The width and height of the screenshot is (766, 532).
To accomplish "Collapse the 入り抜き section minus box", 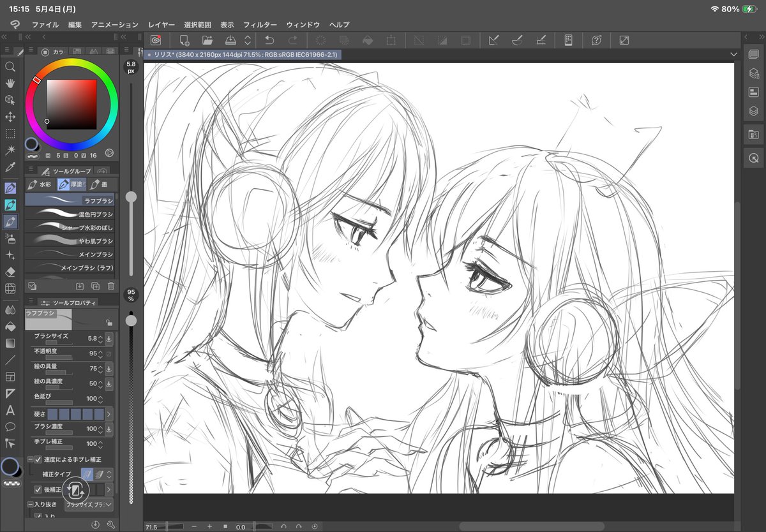I will tap(29, 504).
